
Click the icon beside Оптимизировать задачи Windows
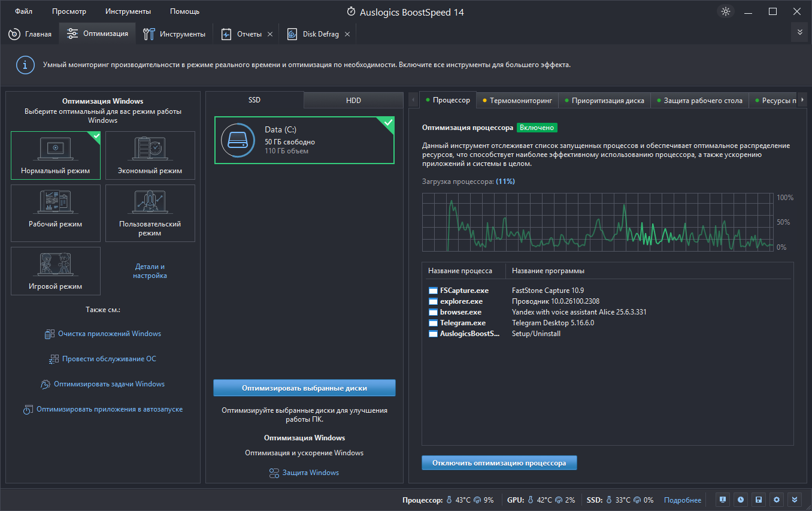(x=46, y=384)
